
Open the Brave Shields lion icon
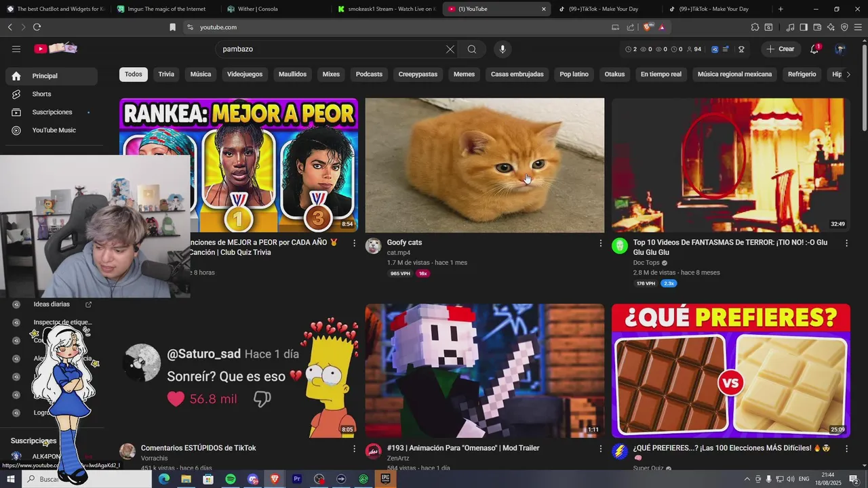point(648,27)
